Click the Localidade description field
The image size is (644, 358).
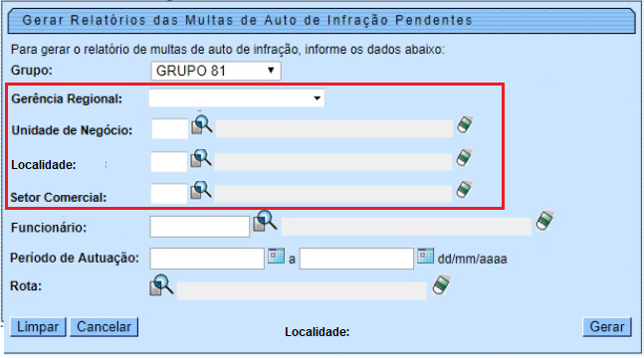[333, 162]
